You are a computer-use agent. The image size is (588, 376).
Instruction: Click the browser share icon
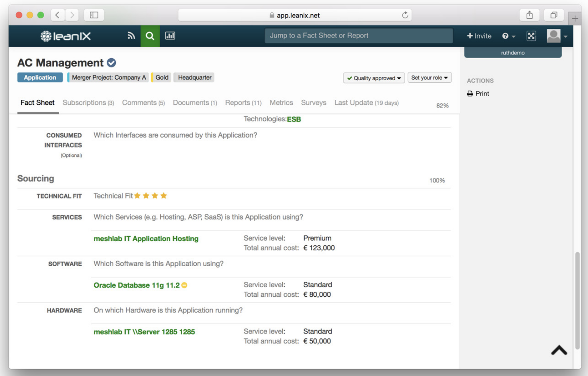(x=529, y=15)
